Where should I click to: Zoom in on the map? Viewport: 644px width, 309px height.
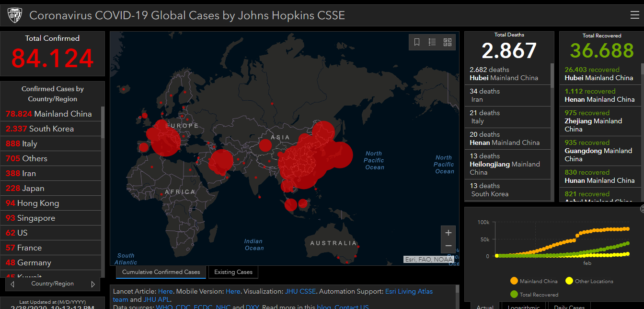coord(448,233)
